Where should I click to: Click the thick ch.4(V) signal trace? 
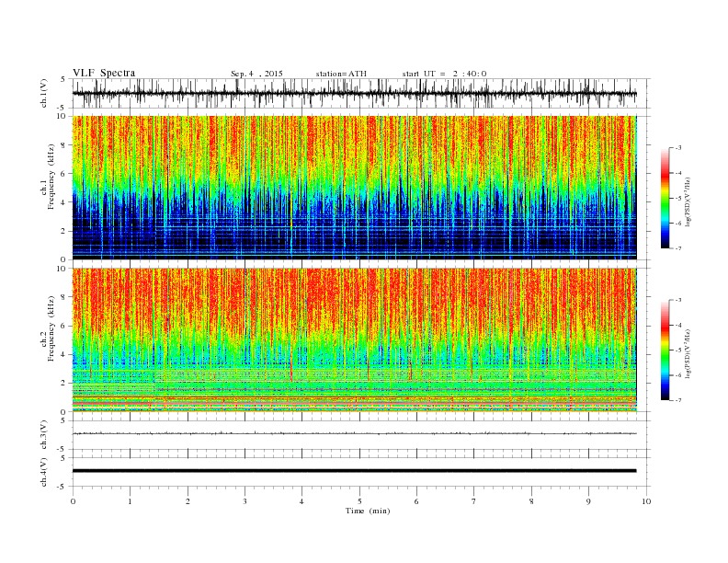click(354, 471)
